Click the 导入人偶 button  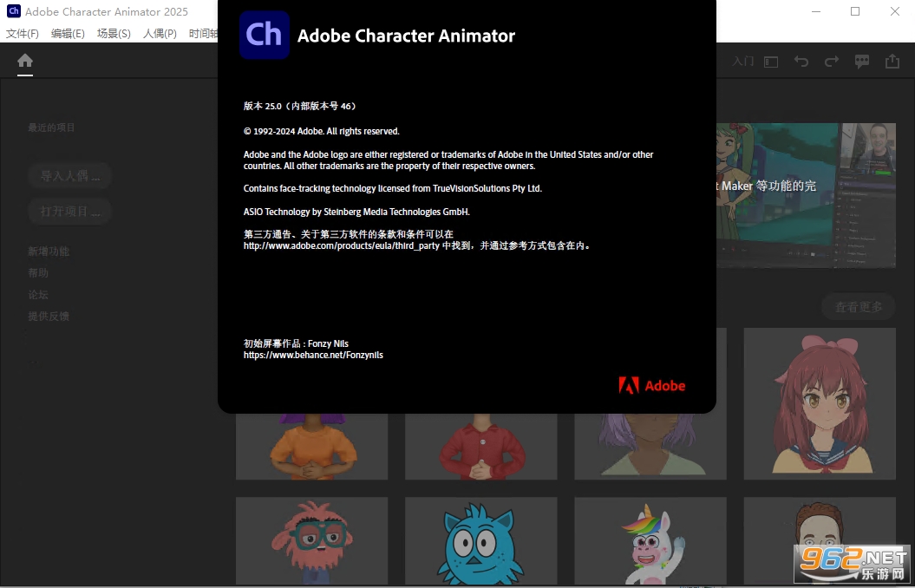tap(69, 175)
